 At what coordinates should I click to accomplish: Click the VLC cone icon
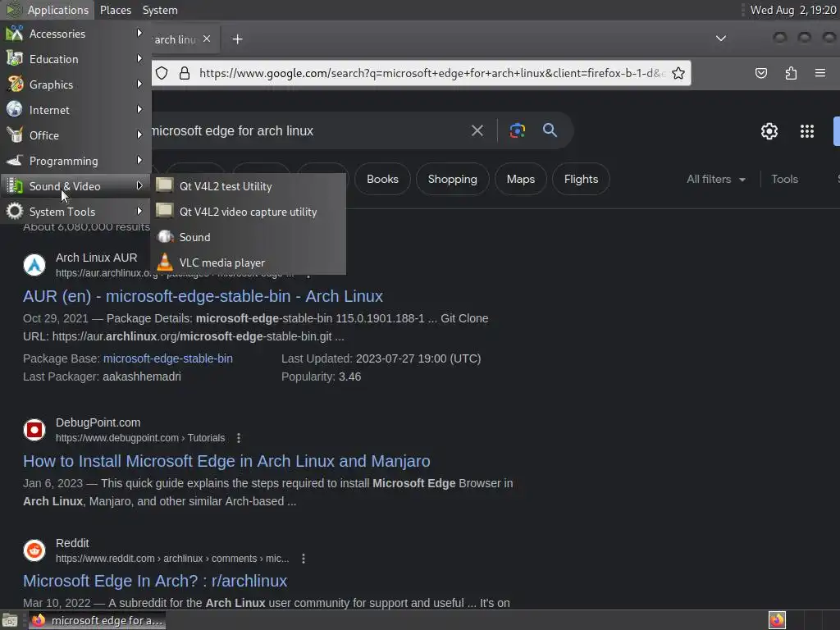[x=165, y=262]
